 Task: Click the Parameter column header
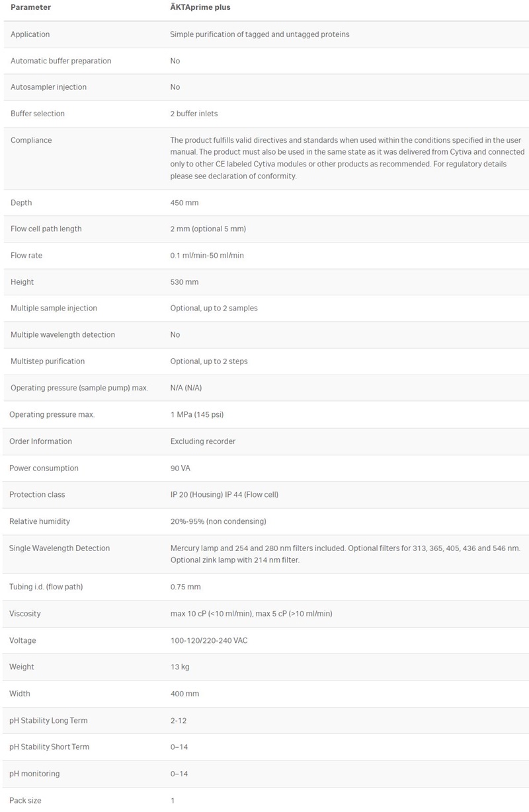click(x=30, y=7)
